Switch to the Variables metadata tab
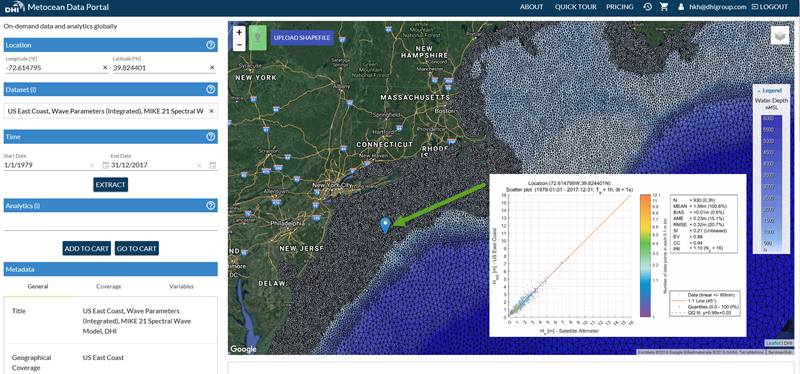The width and height of the screenshot is (800, 374). click(182, 286)
